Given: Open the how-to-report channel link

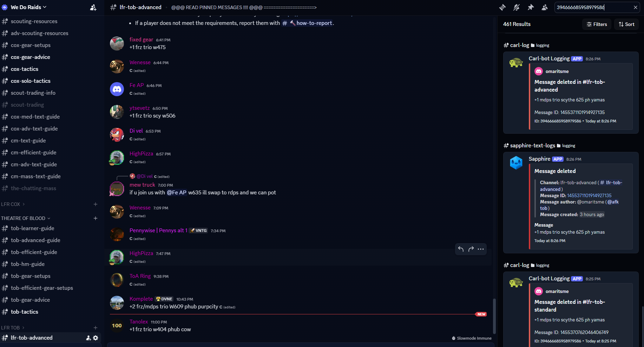Looking at the screenshot, I should [307, 23].
